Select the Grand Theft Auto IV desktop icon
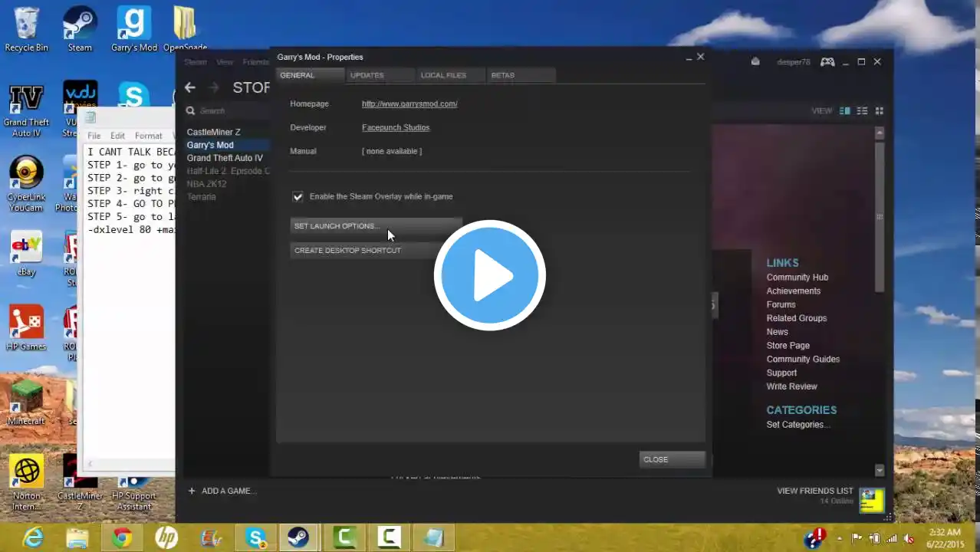 (26, 111)
